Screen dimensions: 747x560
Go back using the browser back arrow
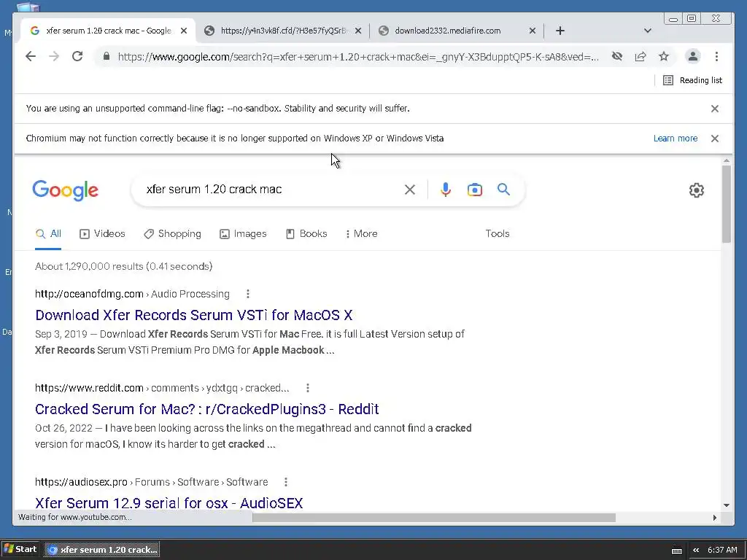[31, 57]
